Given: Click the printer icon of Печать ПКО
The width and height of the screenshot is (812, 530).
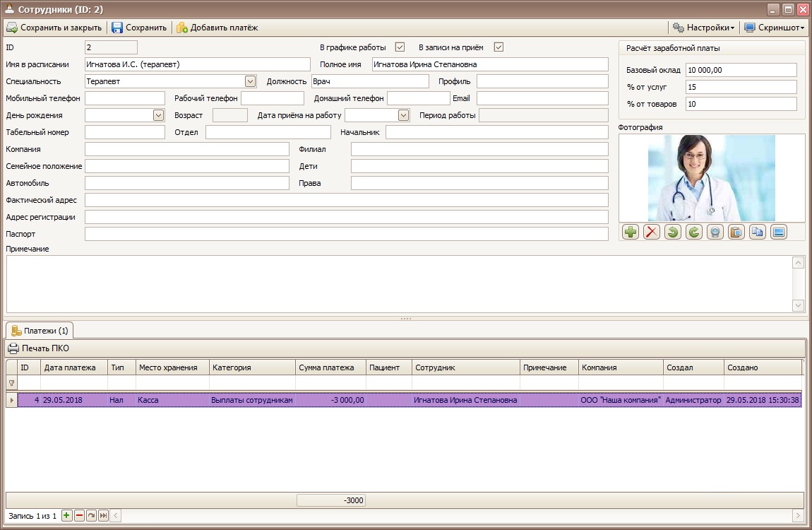Looking at the screenshot, I should coord(13,348).
